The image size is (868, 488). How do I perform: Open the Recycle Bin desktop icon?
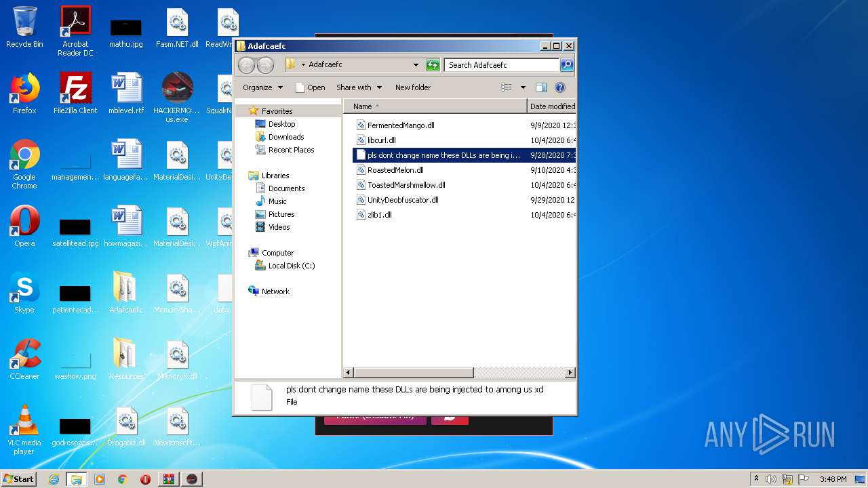(x=24, y=27)
